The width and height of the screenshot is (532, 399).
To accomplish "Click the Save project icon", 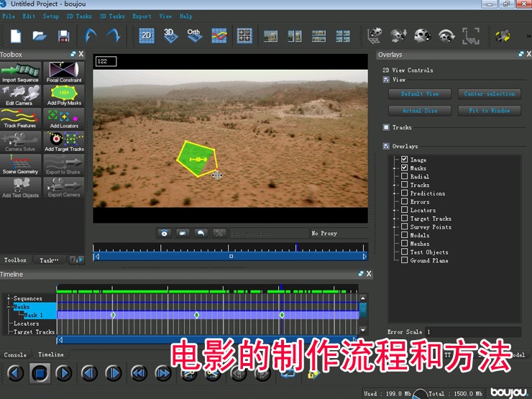I will click(x=63, y=35).
